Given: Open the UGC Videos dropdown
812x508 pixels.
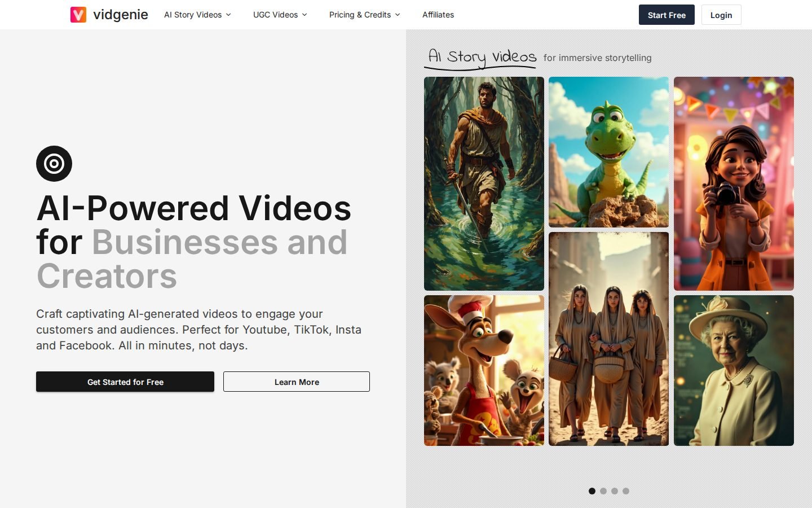Looking at the screenshot, I should coord(280,15).
